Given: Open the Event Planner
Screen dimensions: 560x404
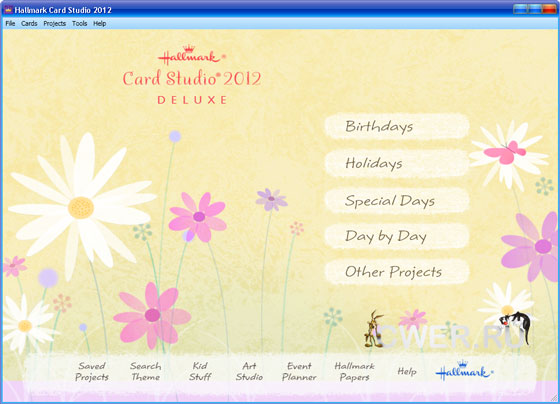Looking at the screenshot, I should 299,371.
